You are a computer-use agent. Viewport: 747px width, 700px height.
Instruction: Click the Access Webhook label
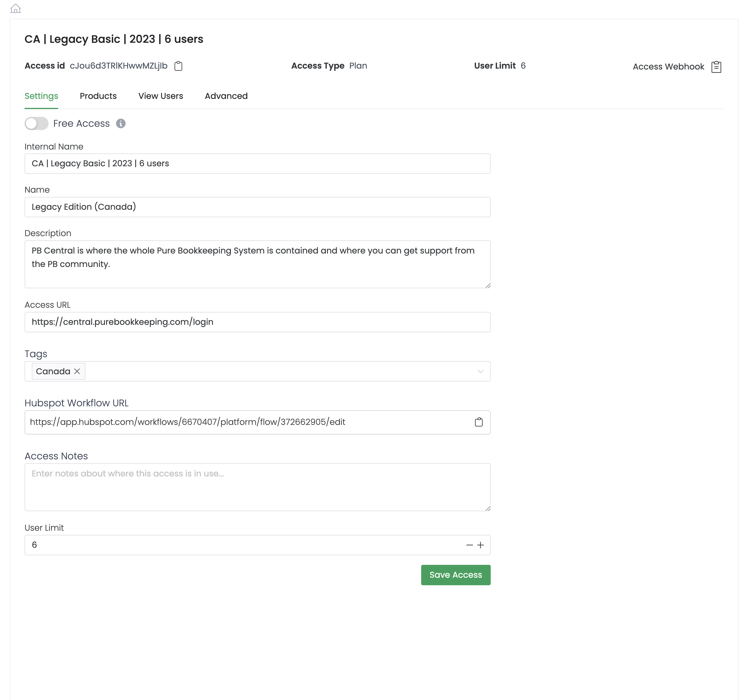tap(668, 67)
